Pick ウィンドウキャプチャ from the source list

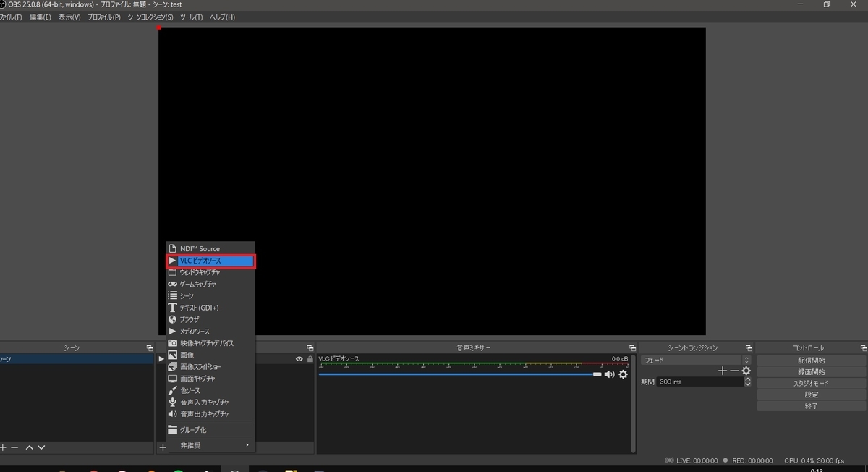[x=210, y=272]
